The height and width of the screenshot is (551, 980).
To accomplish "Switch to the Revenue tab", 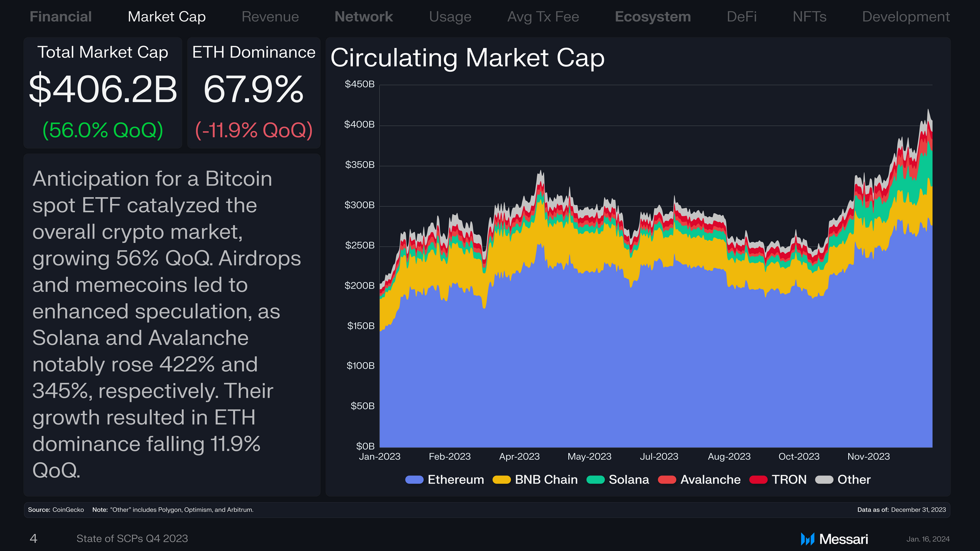I will click(270, 17).
